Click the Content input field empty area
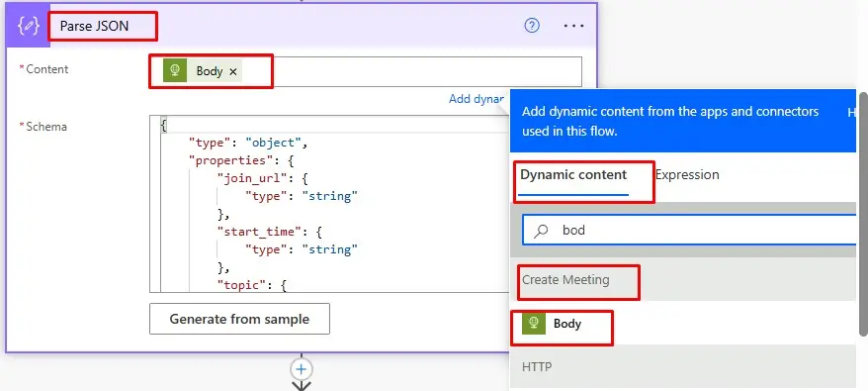 [x=411, y=71]
